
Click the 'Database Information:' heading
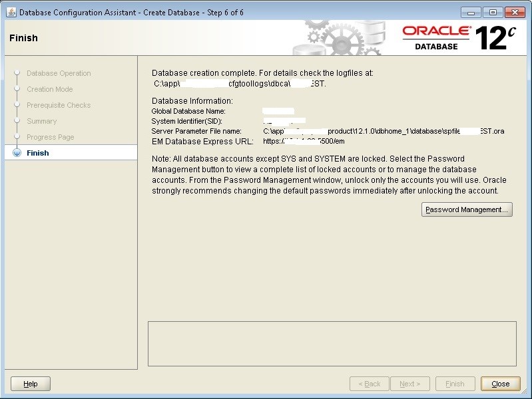tap(192, 101)
